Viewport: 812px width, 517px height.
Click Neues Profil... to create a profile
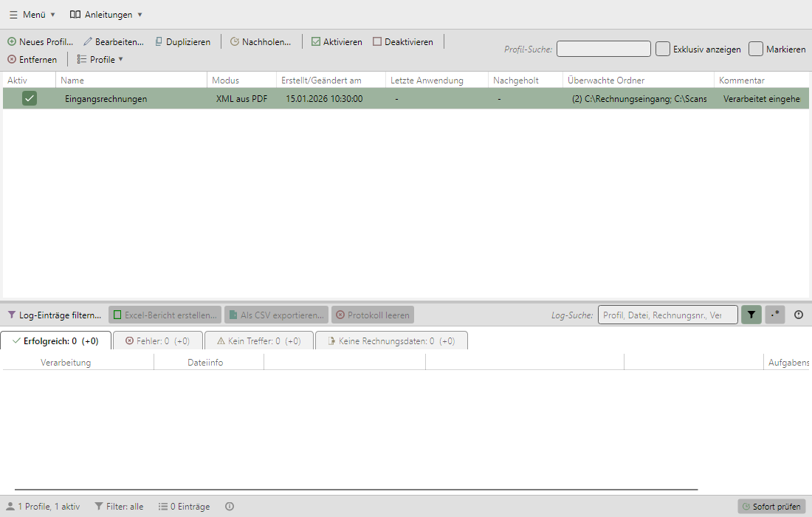point(40,42)
